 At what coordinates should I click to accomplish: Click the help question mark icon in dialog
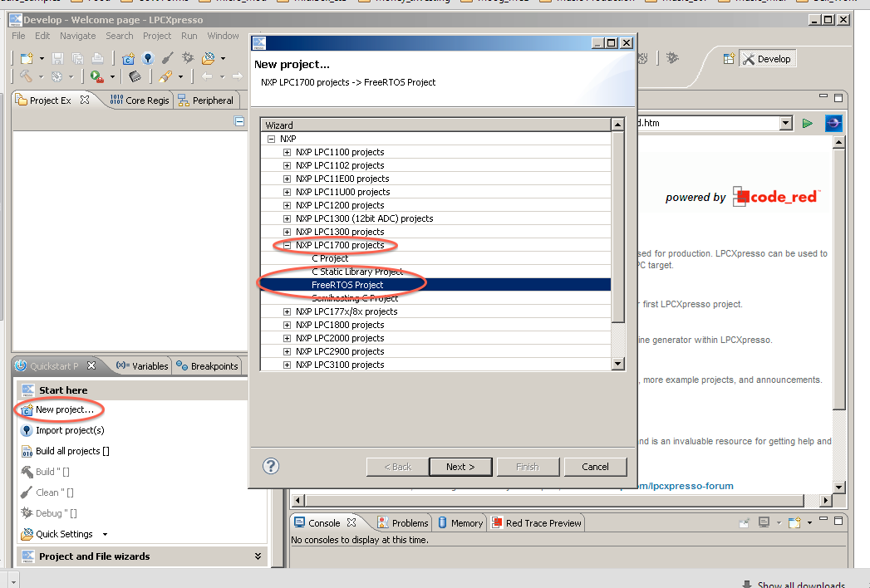click(x=270, y=466)
